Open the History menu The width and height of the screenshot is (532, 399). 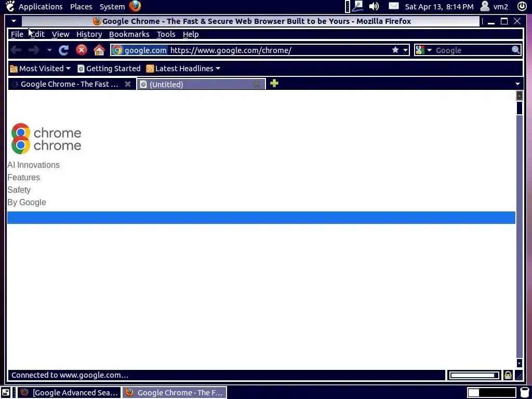[x=89, y=34]
